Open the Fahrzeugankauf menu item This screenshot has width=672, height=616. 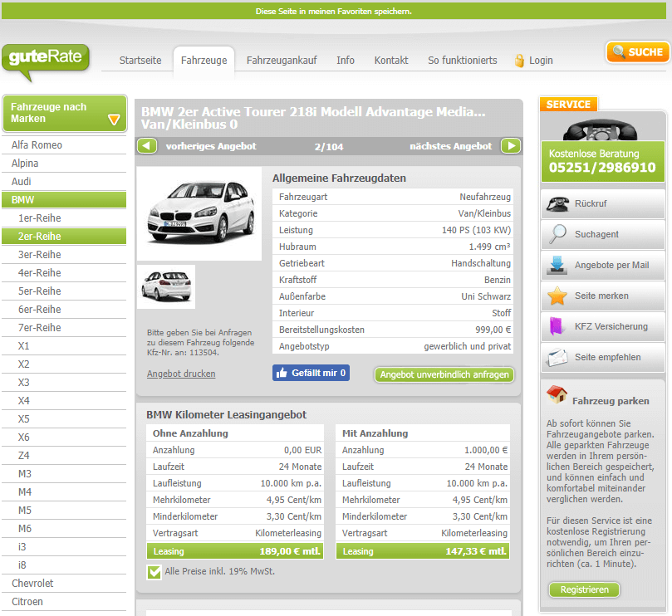coord(282,61)
